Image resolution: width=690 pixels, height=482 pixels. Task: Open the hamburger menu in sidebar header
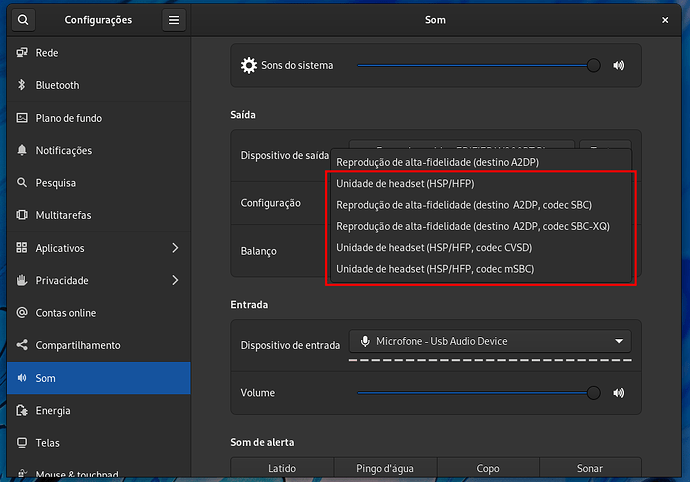[x=174, y=20]
